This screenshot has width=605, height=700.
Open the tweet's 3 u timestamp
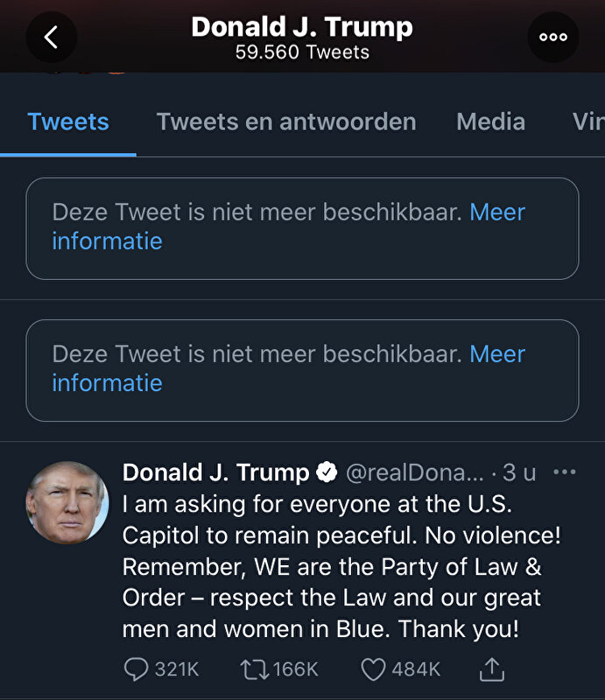tap(519, 473)
